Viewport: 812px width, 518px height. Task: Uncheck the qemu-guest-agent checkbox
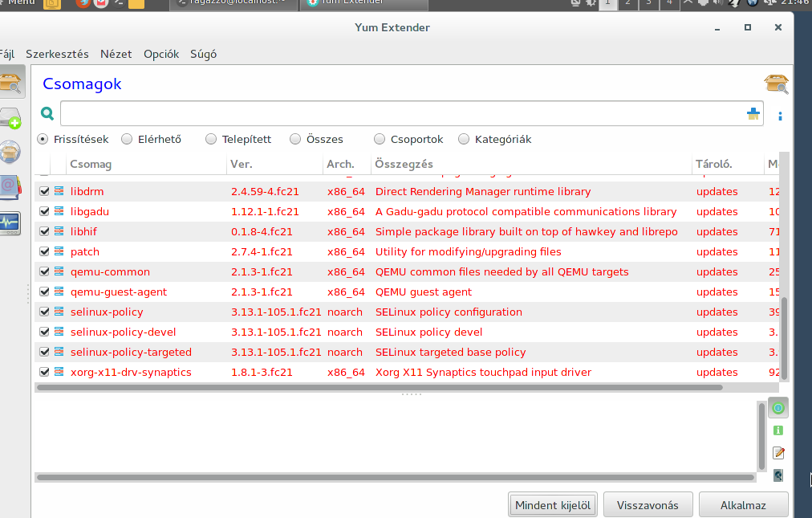pyautogui.click(x=44, y=292)
